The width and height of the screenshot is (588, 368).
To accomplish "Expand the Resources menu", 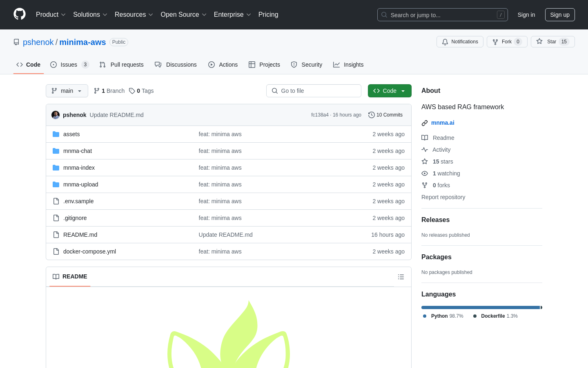I will (x=134, y=15).
